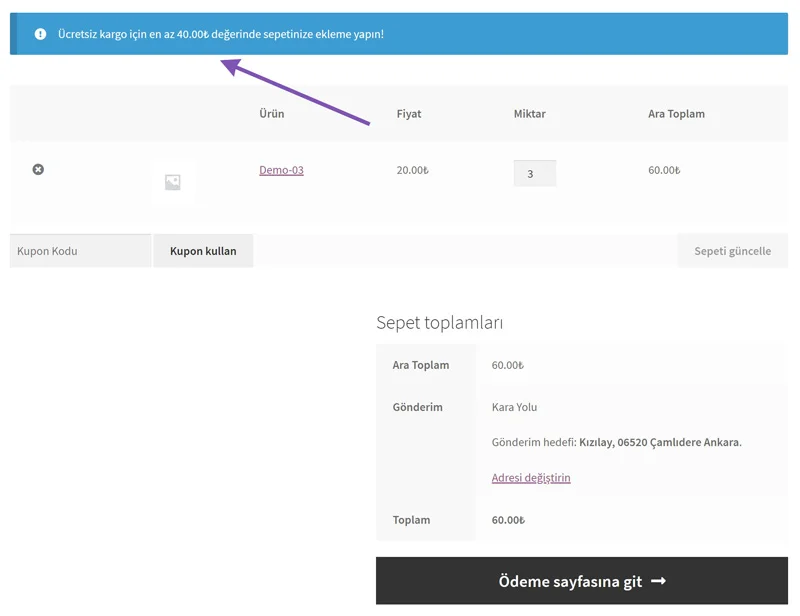
Task: Click the Demo-03 product placeholder image
Action: coord(173,182)
